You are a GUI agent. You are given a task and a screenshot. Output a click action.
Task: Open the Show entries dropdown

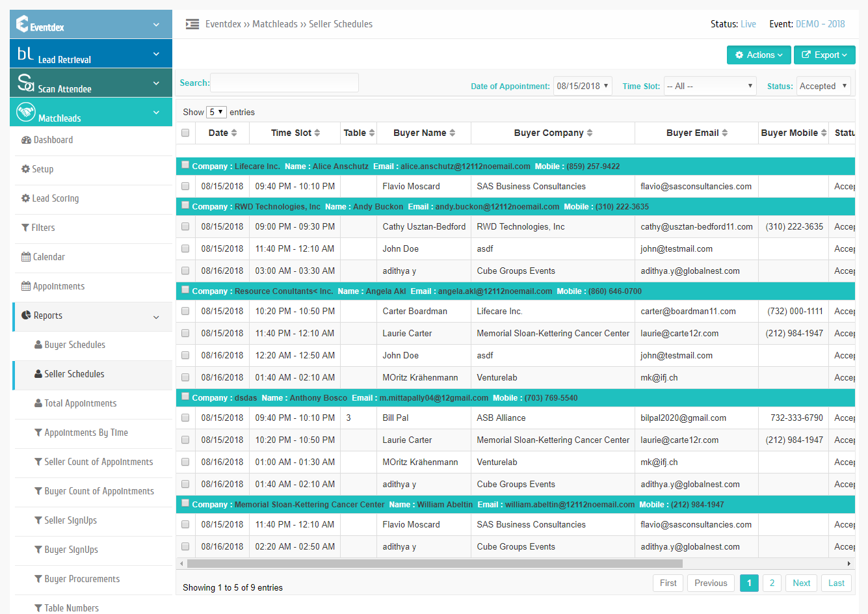click(x=216, y=111)
